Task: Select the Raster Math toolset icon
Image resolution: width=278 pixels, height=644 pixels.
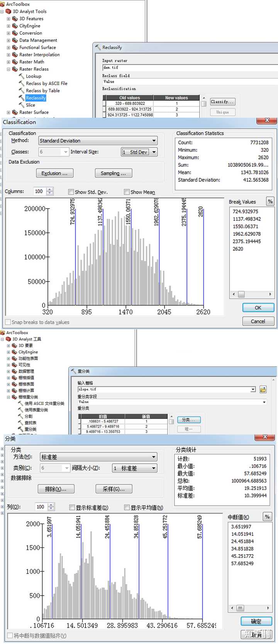Action: pos(15,62)
